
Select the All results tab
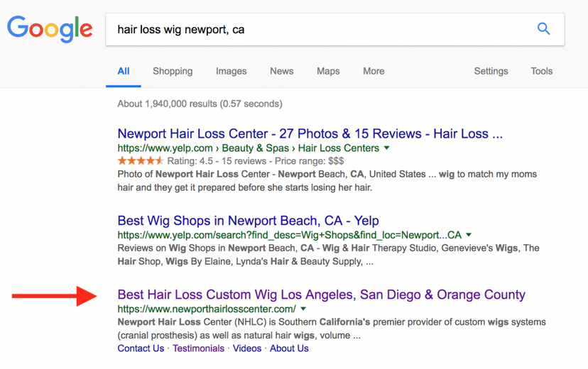pyautogui.click(x=124, y=71)
